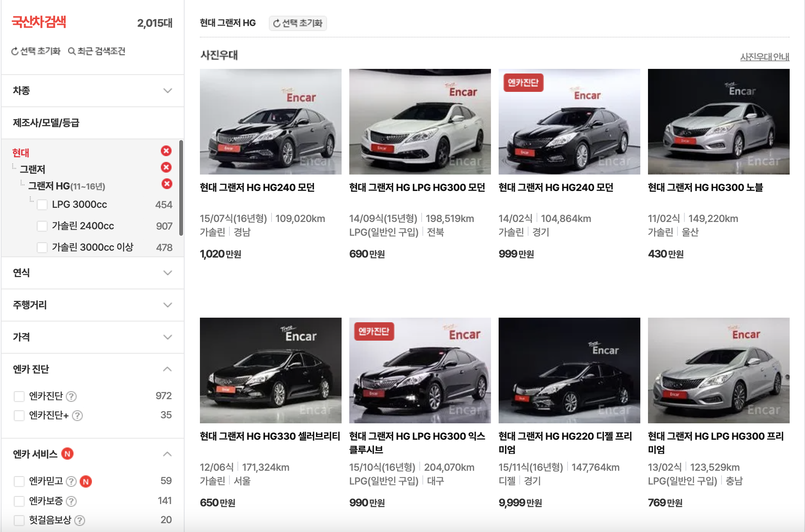Viewport: 805px width, 532px height.
Task: Select 그랜저 HG(11~16년) tree entry
Action: (x=67, y=186)
